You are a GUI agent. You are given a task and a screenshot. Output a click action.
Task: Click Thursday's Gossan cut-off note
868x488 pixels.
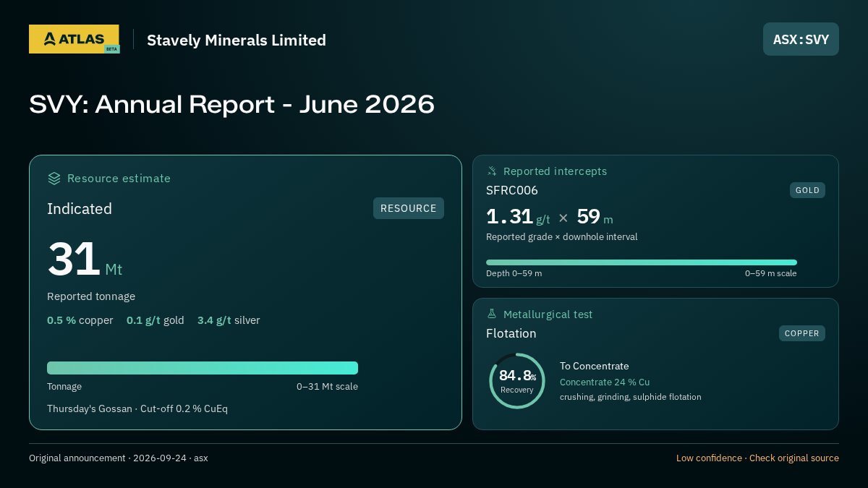[137, 408]
